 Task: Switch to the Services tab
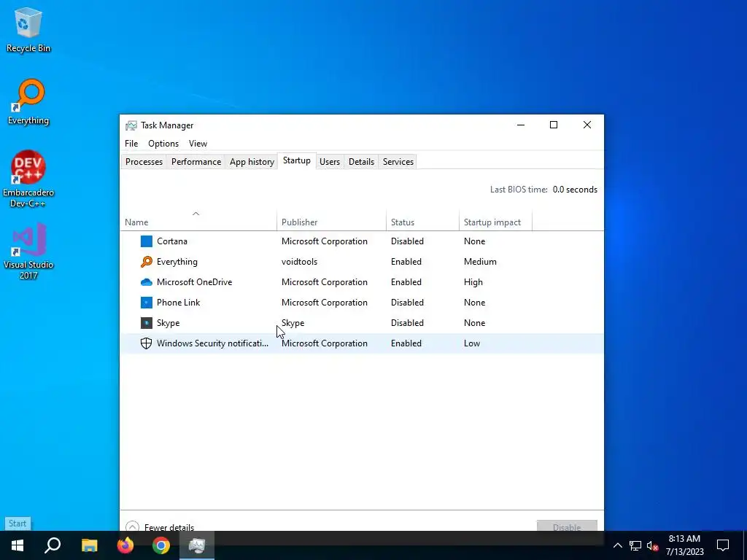398,162
